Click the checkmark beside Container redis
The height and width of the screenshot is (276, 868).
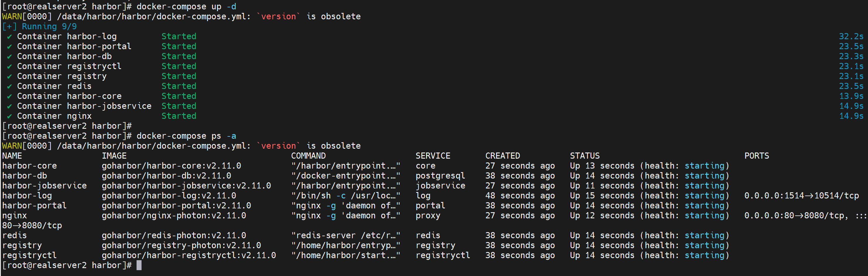click(9, 87)
